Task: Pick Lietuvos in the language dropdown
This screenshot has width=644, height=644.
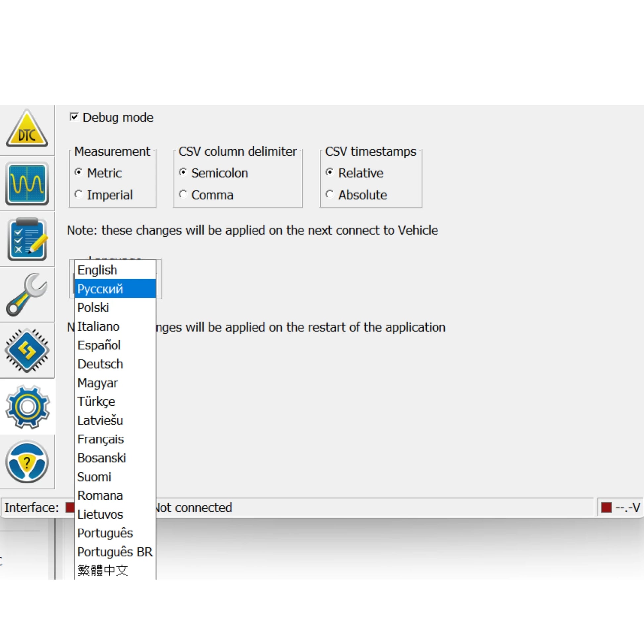Action: [115, 514]
